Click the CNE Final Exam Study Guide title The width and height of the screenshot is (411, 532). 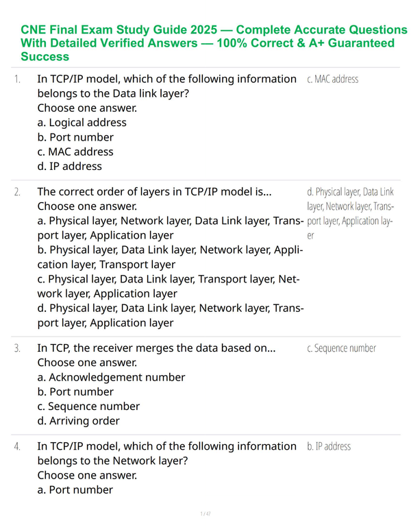coord(214,43)
